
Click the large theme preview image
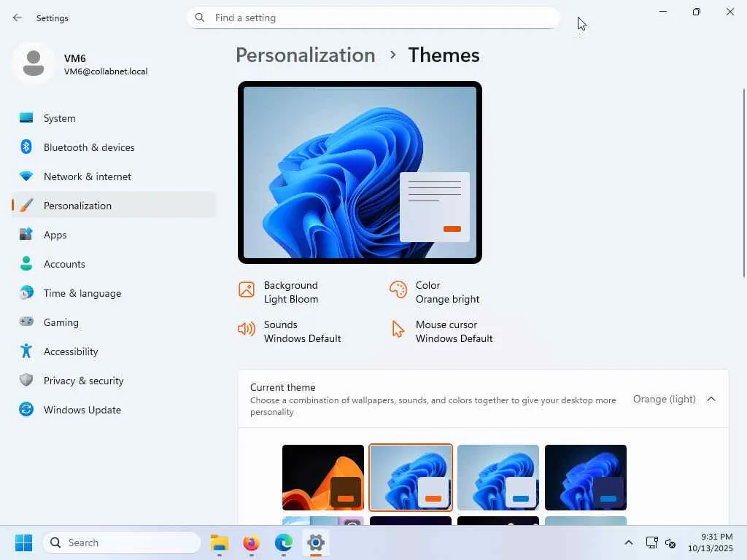pyautogui.click(x=360, y=172)
